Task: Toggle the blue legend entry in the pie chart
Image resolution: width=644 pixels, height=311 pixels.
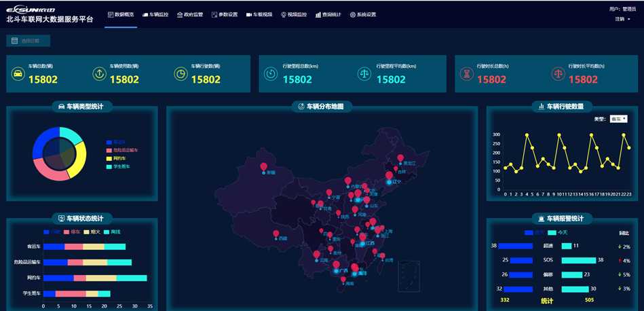Action: [x=115, y=142]
